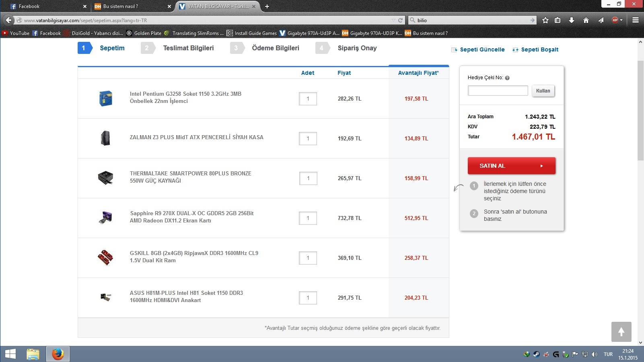
Task: Click the Adblock Plus icon
Action: pyautogui.click(x=615, y=20)
